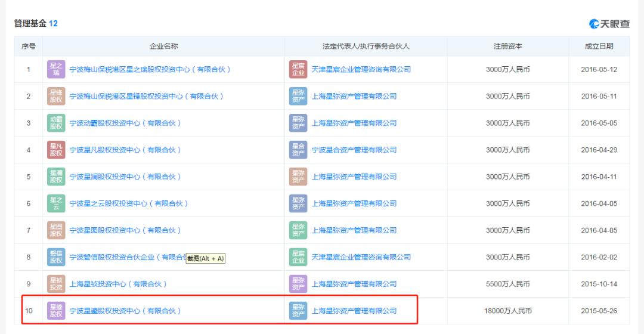The width and height of the screenshot is (644, 334).
Task: Click the 管理基金 12 section heading
Action: point(36,23)
